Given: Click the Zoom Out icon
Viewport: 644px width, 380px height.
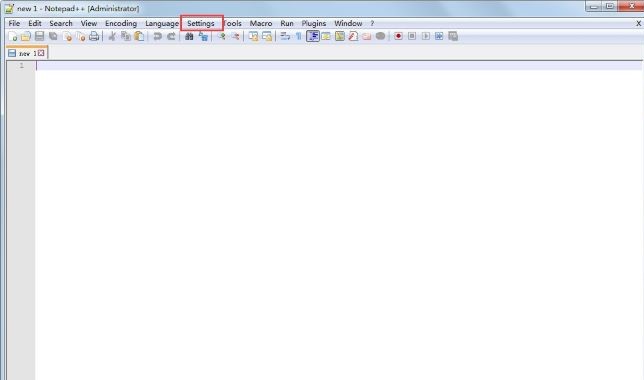Looking at the screenshot, I should coord(235,36).
